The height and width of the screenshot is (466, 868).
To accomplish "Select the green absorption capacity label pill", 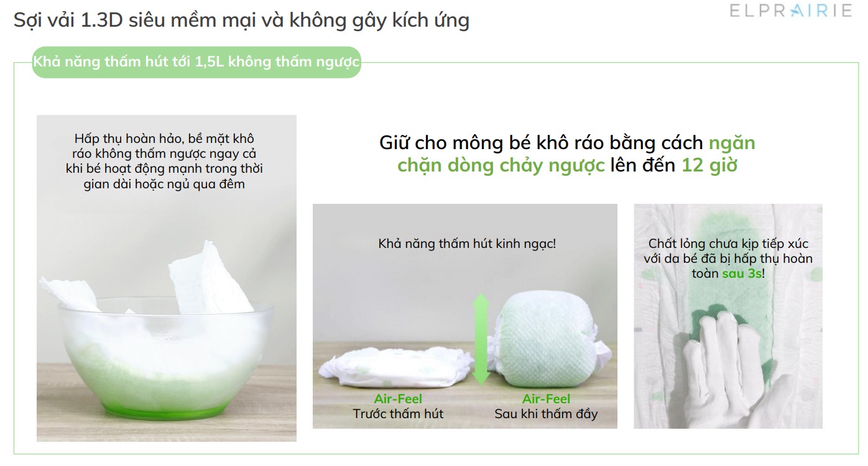I will coord(196,62).
